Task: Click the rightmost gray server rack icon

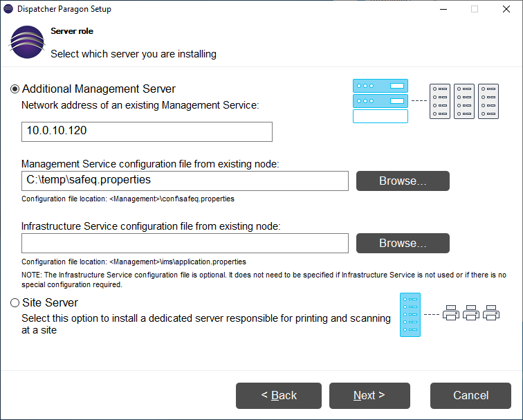Action: pyautogui.click(x=488, y=102)
